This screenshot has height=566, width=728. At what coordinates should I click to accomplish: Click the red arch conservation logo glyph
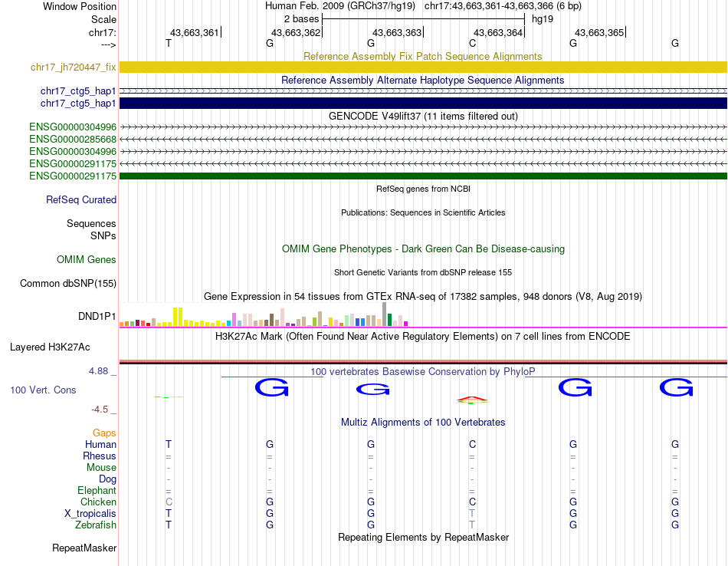(x=472, y=399)
